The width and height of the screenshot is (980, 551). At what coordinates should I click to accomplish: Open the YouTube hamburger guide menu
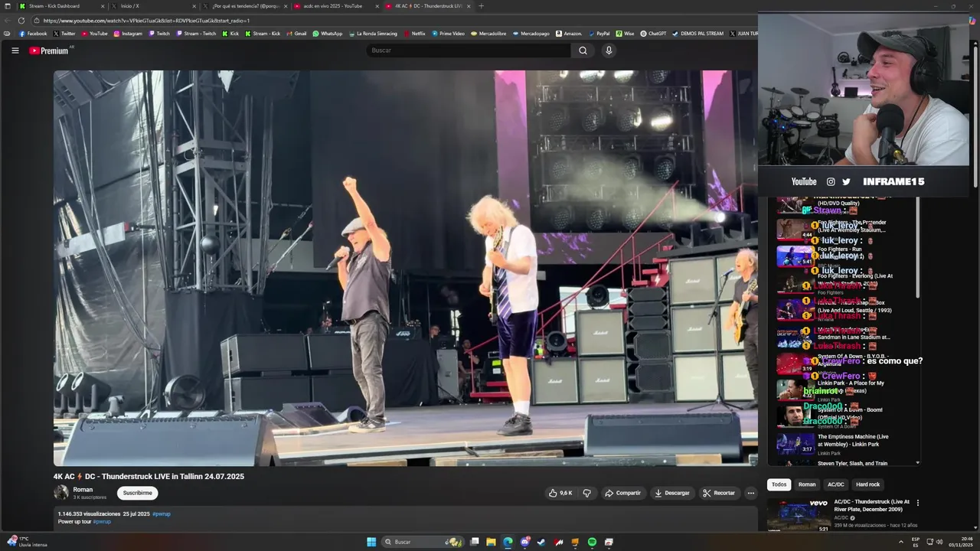[15, 51]
